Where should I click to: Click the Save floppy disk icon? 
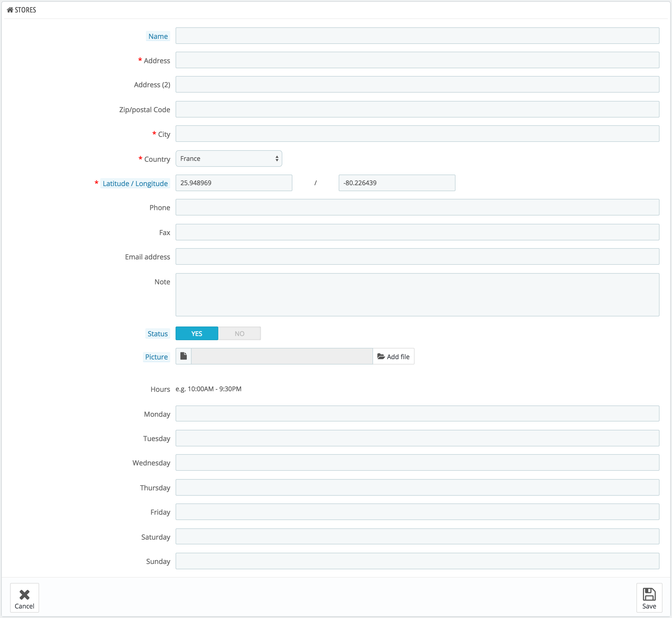[x=649, y=595]
